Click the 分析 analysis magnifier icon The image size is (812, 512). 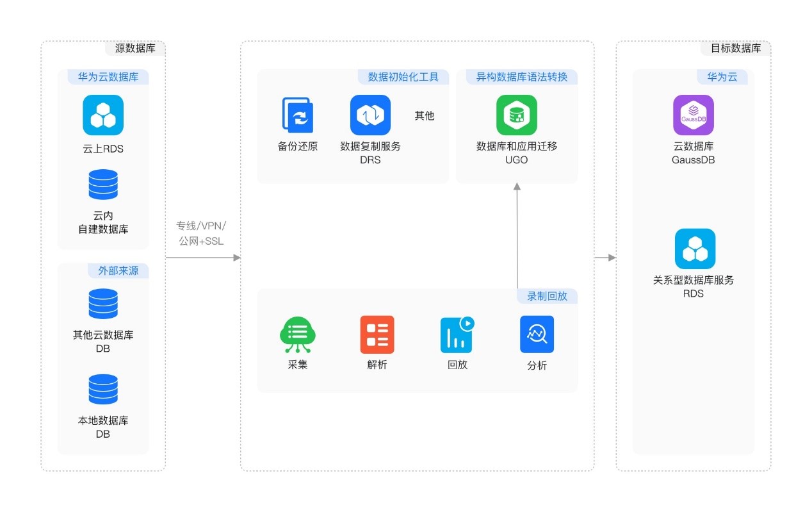coord(537,334)
